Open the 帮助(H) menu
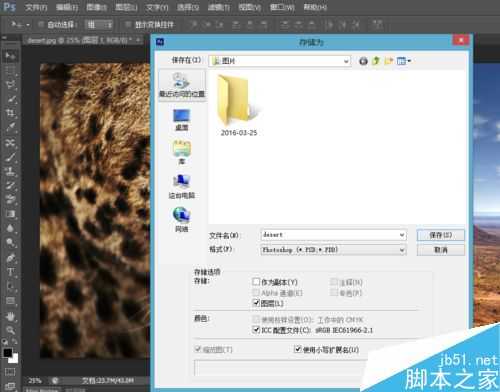500x392 pixels. (315, 7)
